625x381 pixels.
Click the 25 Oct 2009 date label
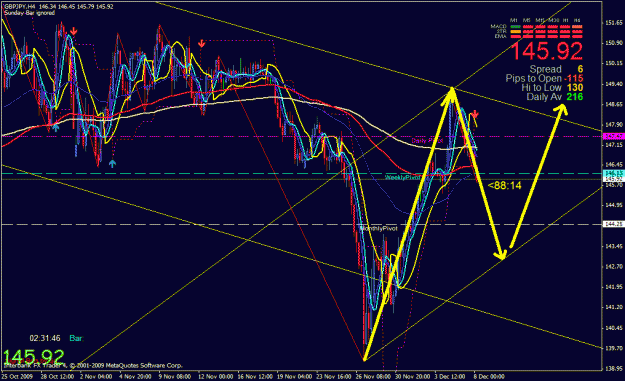coord(17,376)
